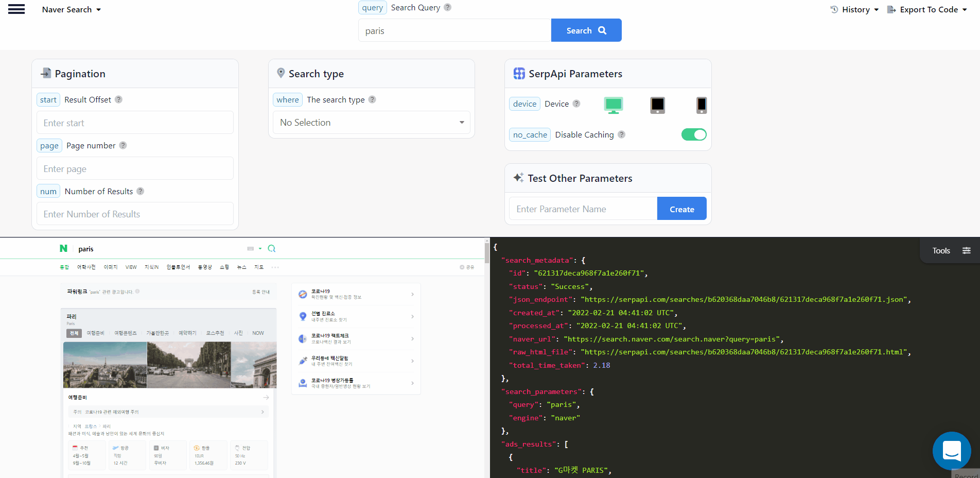The image size is (980, 478).
Task: Click the raw_html_file URL in JSON output
Action: click(744, 352)
